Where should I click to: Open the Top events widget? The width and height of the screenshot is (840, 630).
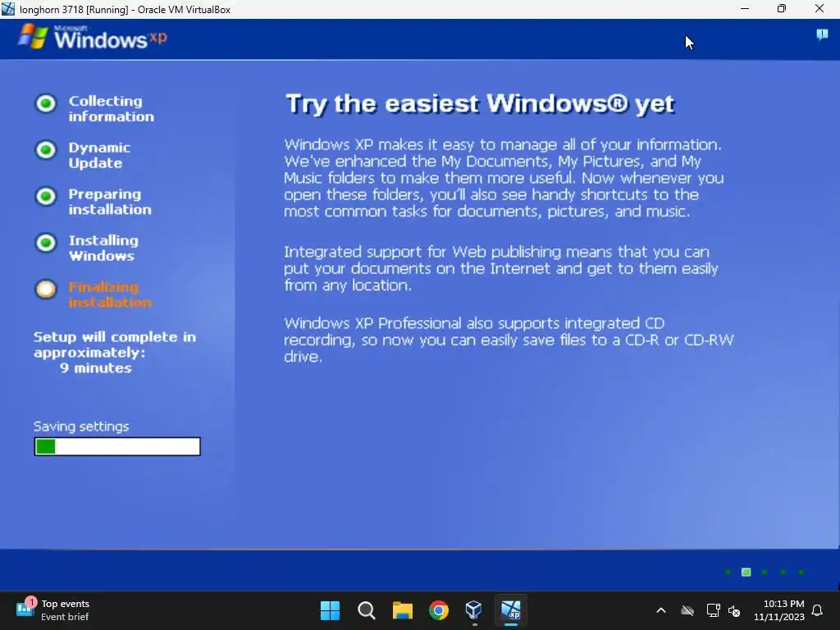click(x=52, y=610)
